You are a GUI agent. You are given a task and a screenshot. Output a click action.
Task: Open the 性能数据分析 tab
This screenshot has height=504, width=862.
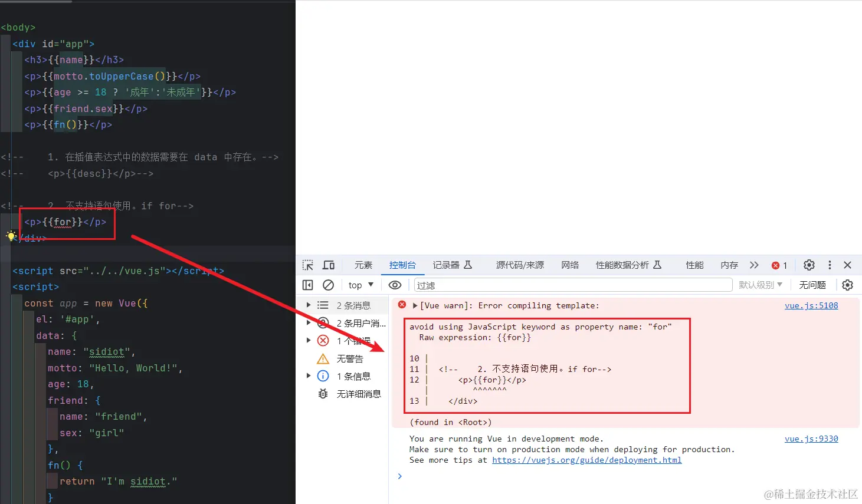pos(628,265)
